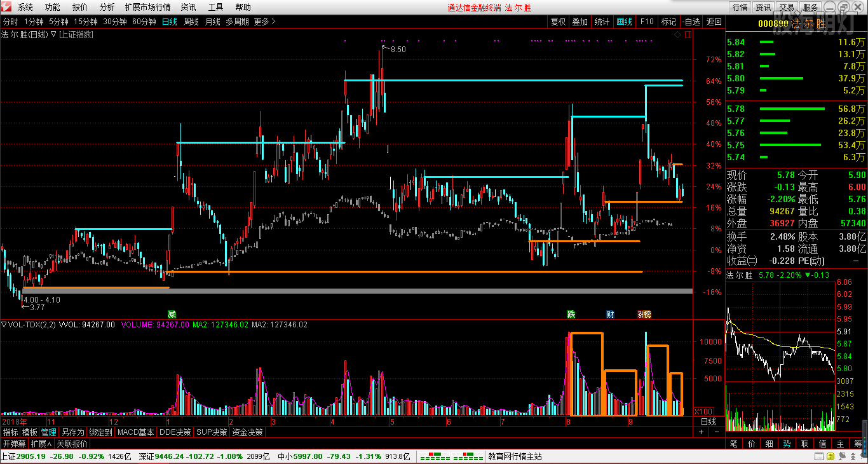
Task: Open the 筹 chips tab
Action: coord(858,444)
